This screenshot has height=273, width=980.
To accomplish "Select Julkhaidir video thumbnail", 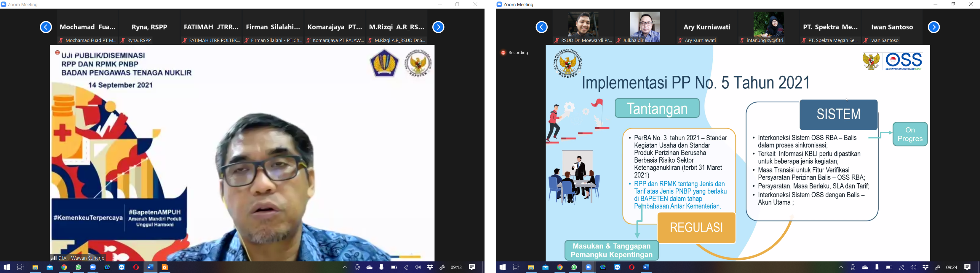I will point(645,27).
